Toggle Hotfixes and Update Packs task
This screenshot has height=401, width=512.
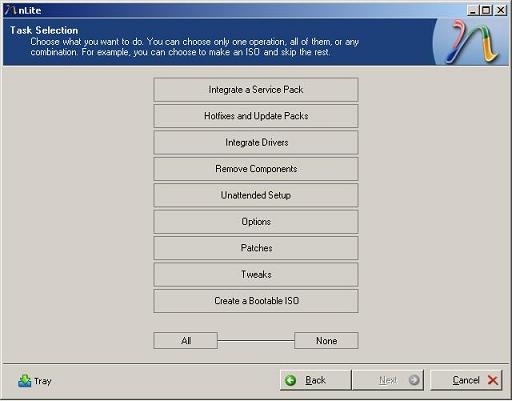click(256, 116)
